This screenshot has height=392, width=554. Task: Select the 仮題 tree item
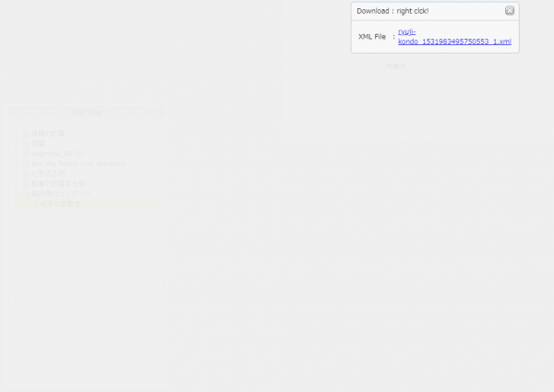point(38,144)
